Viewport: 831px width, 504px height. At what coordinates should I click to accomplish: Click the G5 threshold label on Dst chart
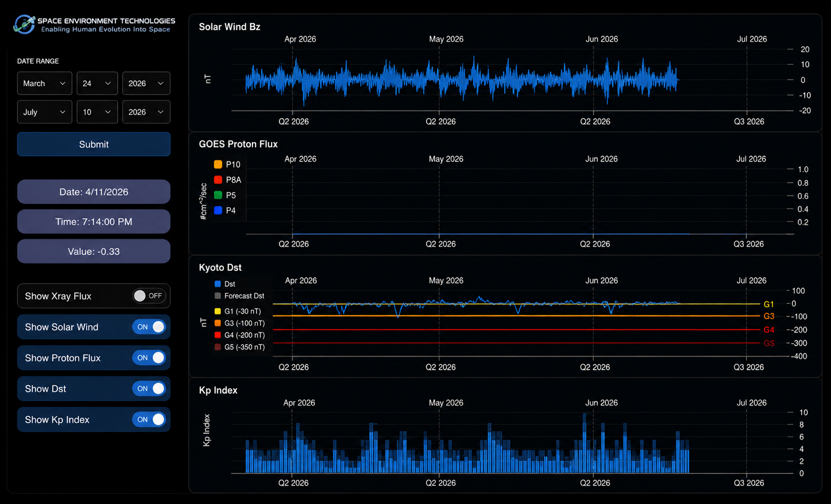[x=769, y=343]
